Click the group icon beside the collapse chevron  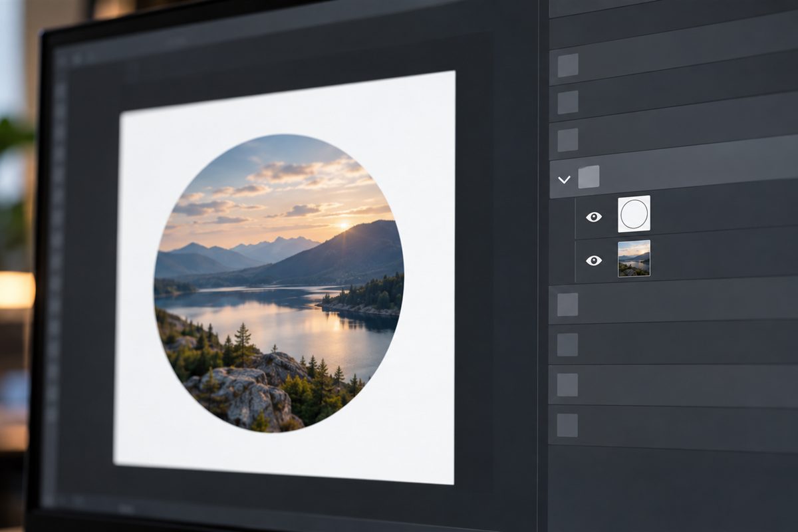tap(589, 177)
